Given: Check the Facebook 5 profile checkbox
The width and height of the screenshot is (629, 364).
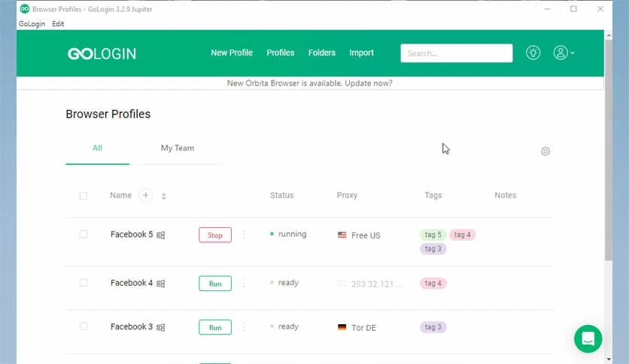Looking at the screenshot, I should point(84,235).
